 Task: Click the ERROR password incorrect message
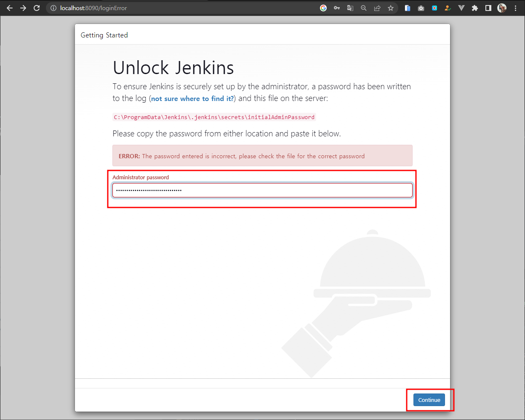(262, 156)
